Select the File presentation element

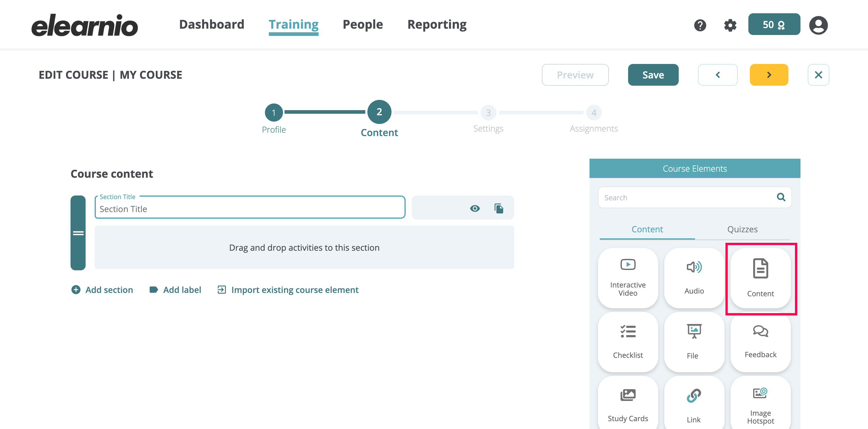[694, 342]
